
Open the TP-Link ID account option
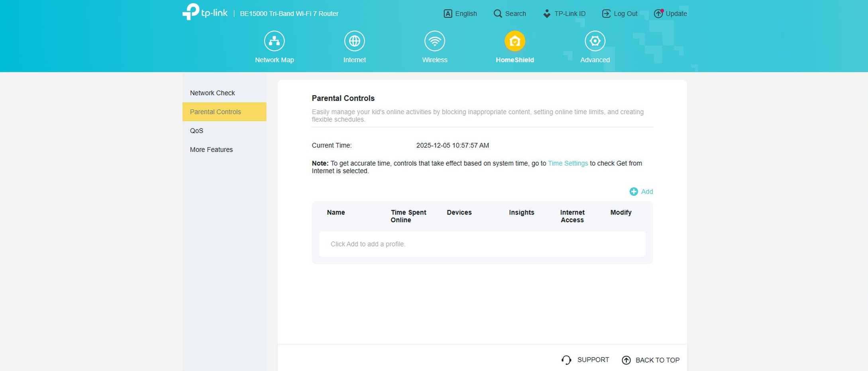564,14
